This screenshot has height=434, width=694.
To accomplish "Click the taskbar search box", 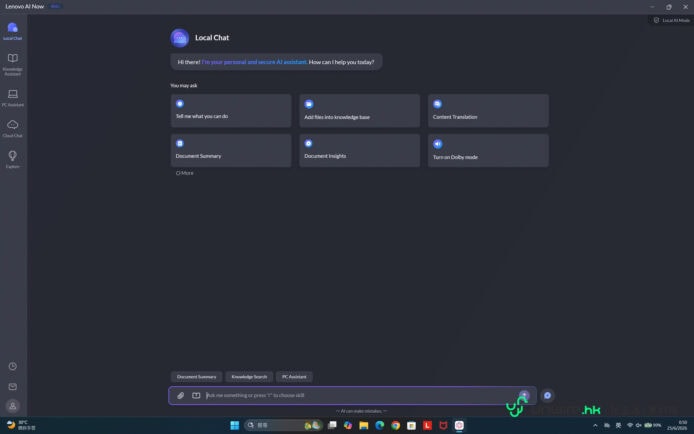I will click(283, 425).
